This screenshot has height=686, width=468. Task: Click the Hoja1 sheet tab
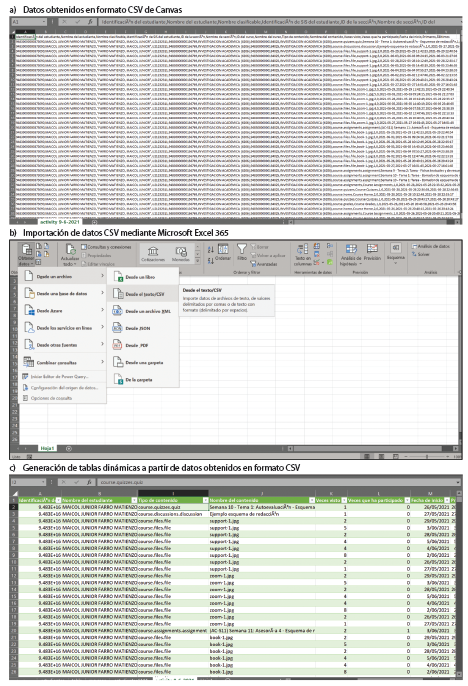click(x=47, y=448)
